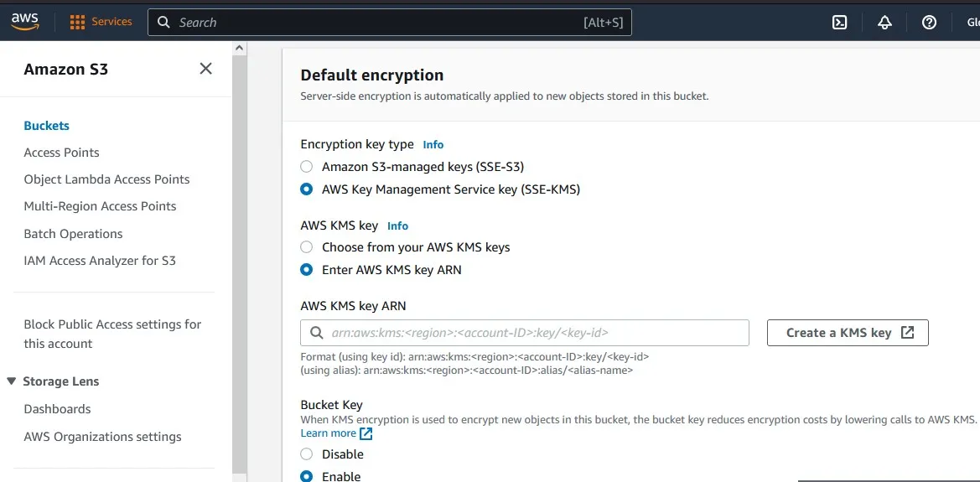Viewport: 980px width, 482px height.
Task: Select Choose from your AWS KMS keys
Action: [307, 247]
